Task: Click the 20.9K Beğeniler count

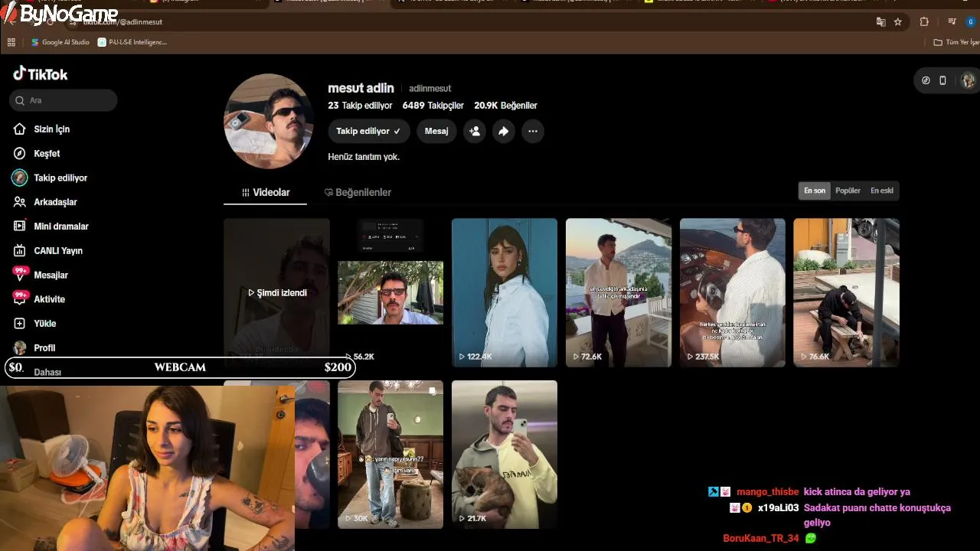Action: pos(506,106)
